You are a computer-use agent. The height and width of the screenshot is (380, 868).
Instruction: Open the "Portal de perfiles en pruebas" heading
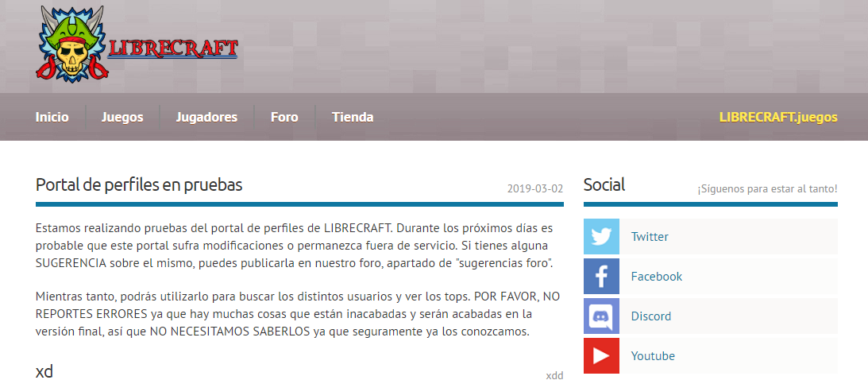point(139,185)
